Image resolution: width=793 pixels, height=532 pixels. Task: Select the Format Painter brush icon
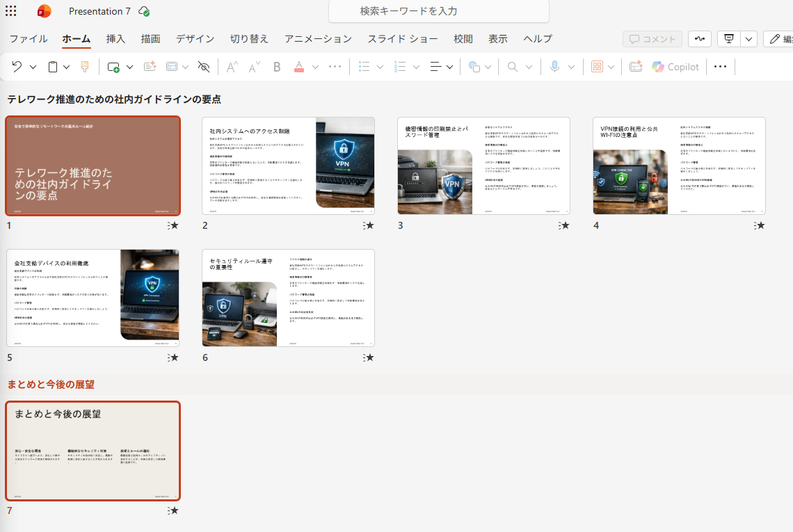pos(85,67)
